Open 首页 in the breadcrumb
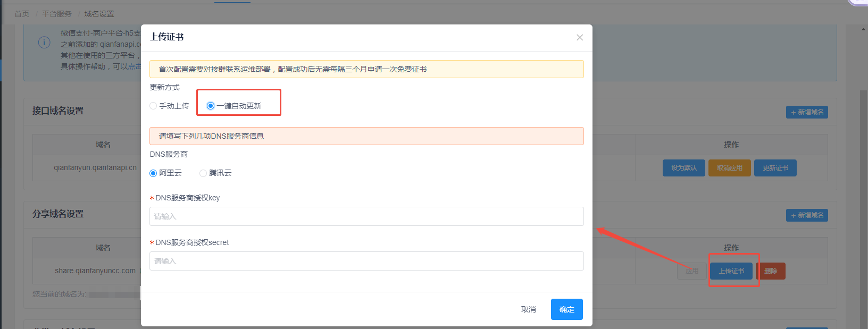 coord(22,14)
